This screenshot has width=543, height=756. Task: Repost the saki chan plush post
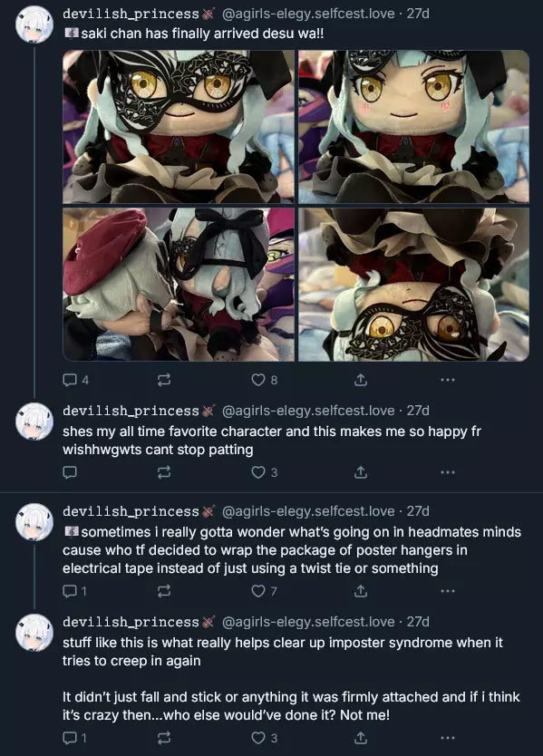[x=164, y=380]
